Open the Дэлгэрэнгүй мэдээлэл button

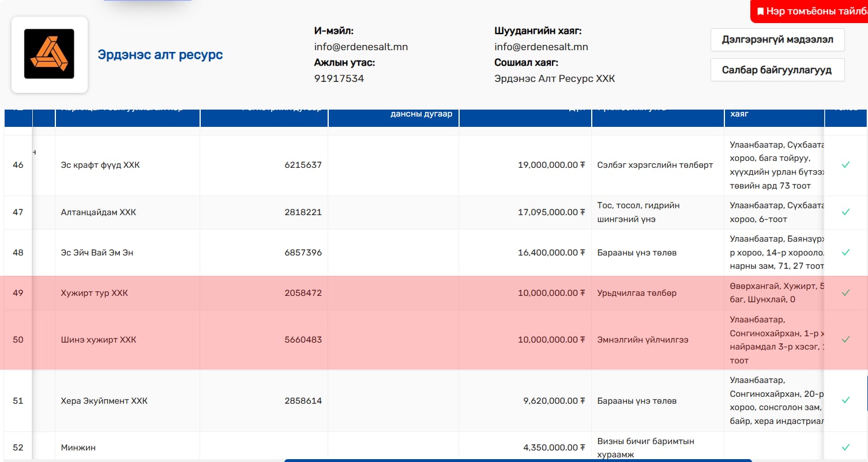coord(777,40)
